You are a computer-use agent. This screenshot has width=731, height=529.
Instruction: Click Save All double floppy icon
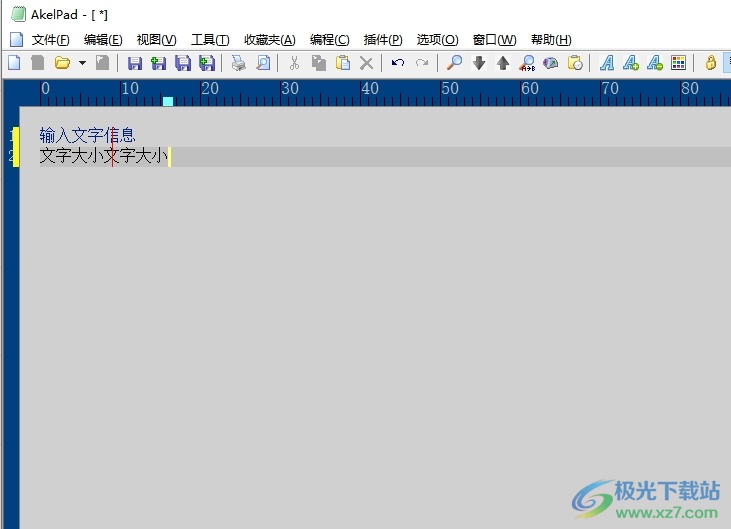pyautogui.click(x=183, y=63)
